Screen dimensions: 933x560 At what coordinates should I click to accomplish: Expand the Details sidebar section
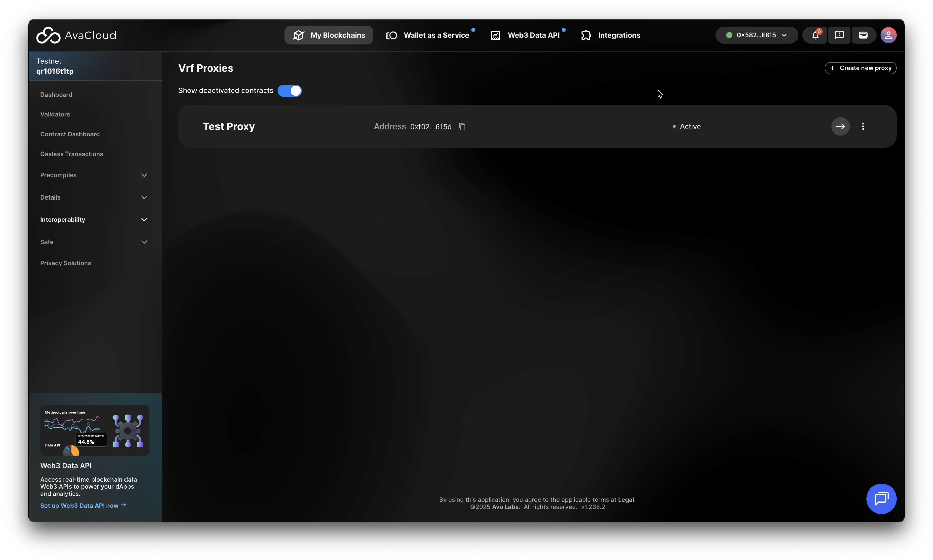(94, 197)
